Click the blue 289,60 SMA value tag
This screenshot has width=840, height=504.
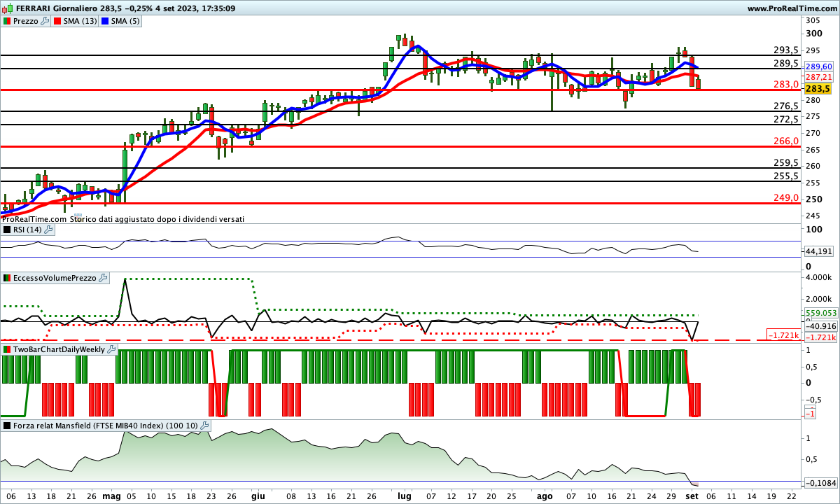pyautogui.click(x=818, y=66)
